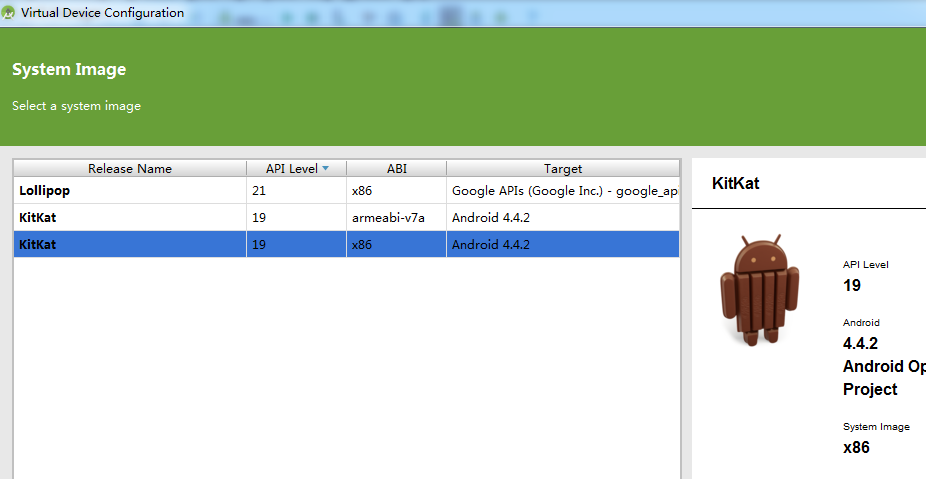Click API level 19 in armeabi-v7a row
This screenshot has width=926, height=479.
(x=296, y=217)
